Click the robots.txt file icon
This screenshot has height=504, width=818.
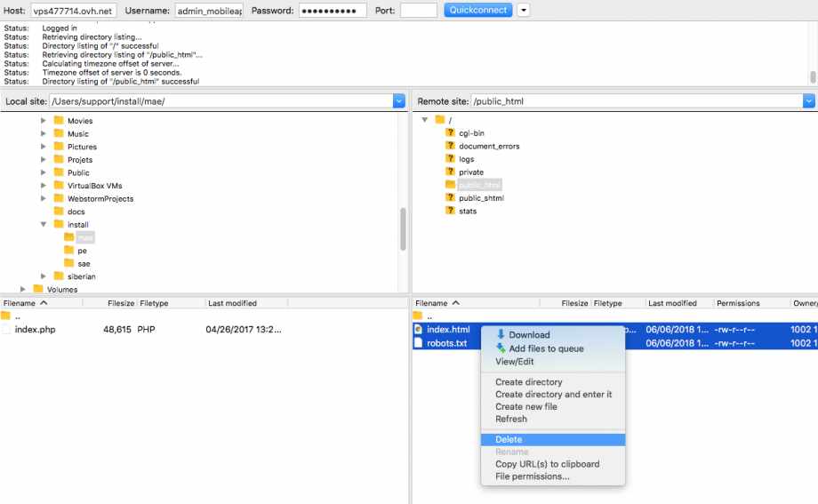419,343
